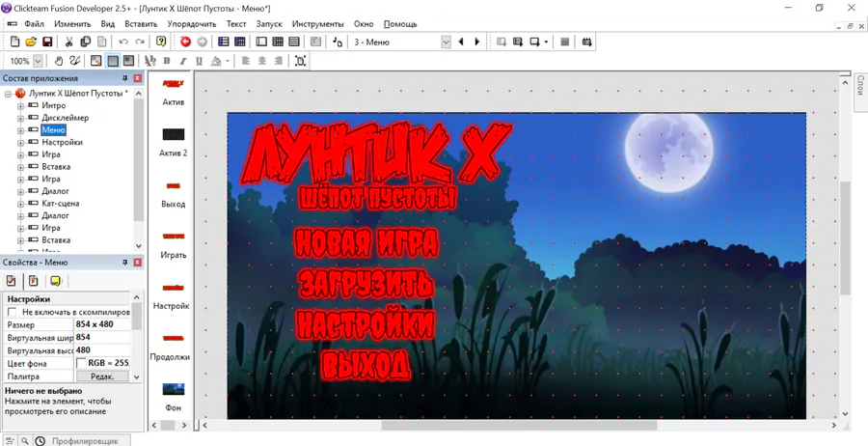868x446 pixels.
Task: Select the Актив 2 object thumbnail
Action: click(173, 134)
